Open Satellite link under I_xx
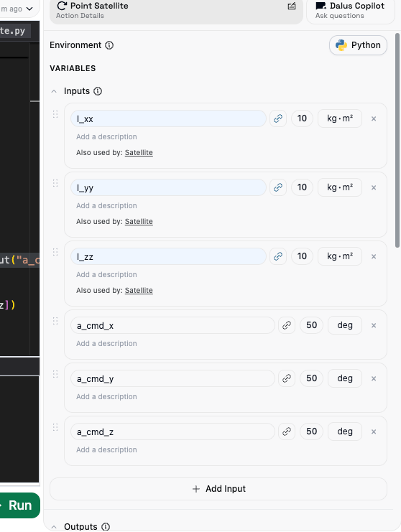 point(139,153)
